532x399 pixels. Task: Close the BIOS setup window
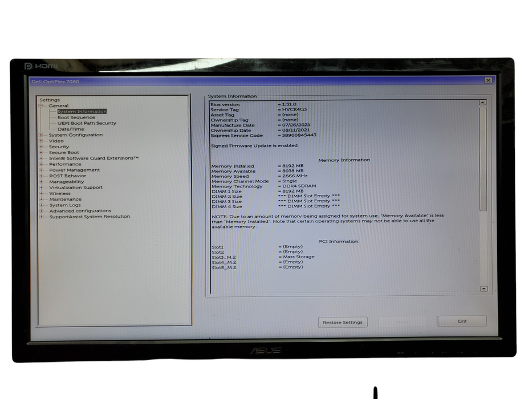488,80
